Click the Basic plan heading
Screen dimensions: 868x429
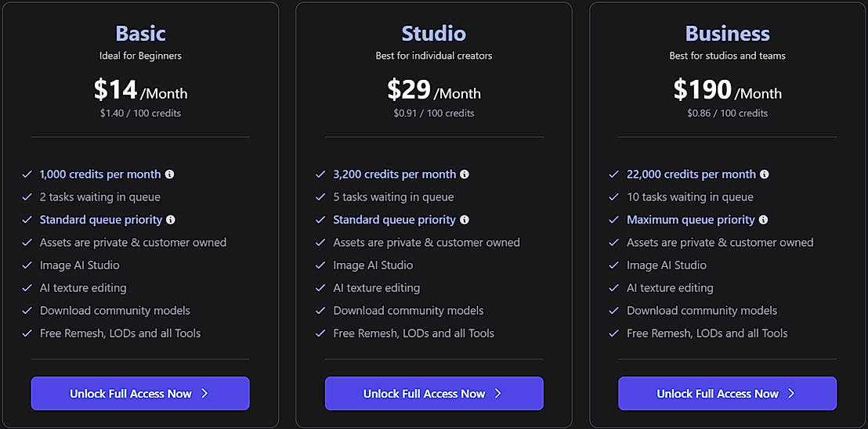(x=140, y=34)
